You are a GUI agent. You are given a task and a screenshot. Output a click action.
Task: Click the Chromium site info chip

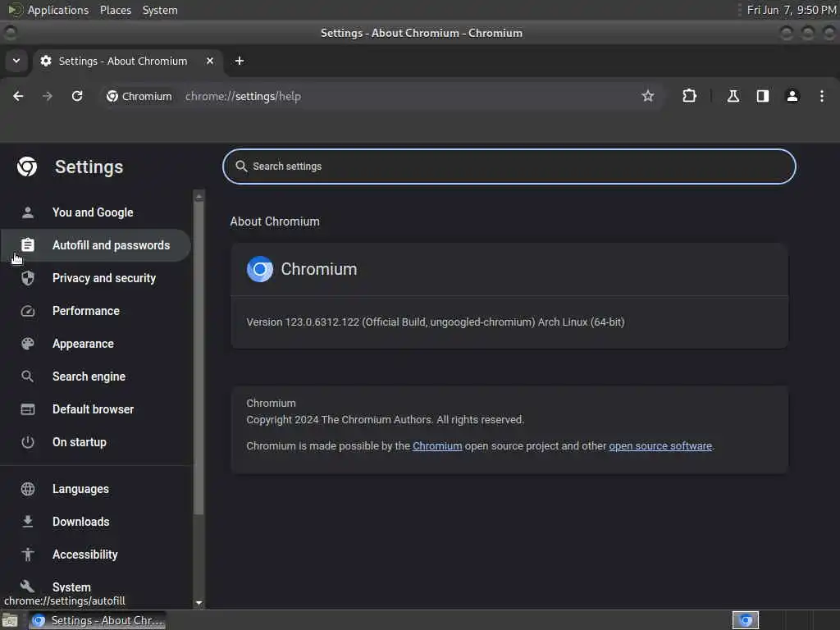tap(139, 96)
